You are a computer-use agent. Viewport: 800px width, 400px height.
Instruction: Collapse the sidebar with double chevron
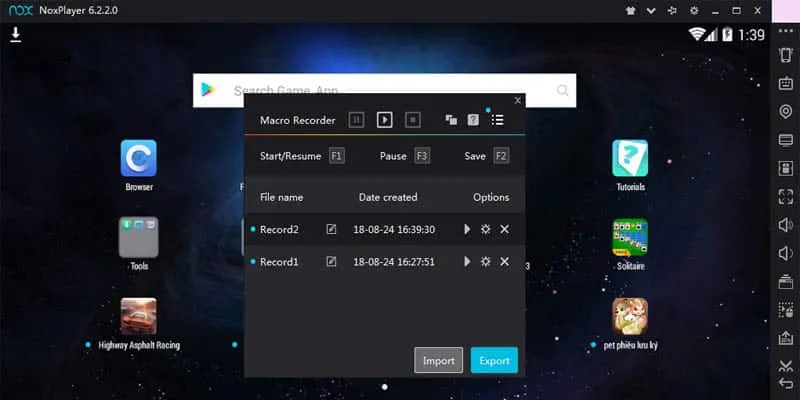click(x=786, y=364)
